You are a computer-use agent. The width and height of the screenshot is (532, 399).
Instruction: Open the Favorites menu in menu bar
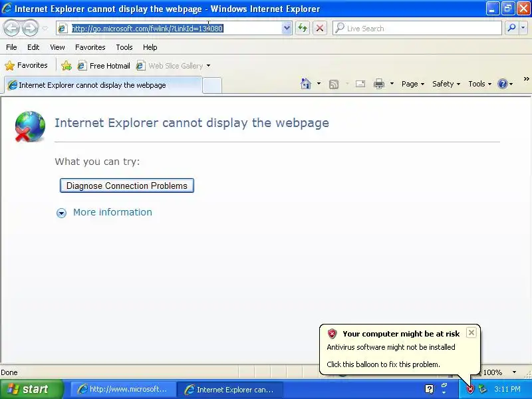(90, 47)
